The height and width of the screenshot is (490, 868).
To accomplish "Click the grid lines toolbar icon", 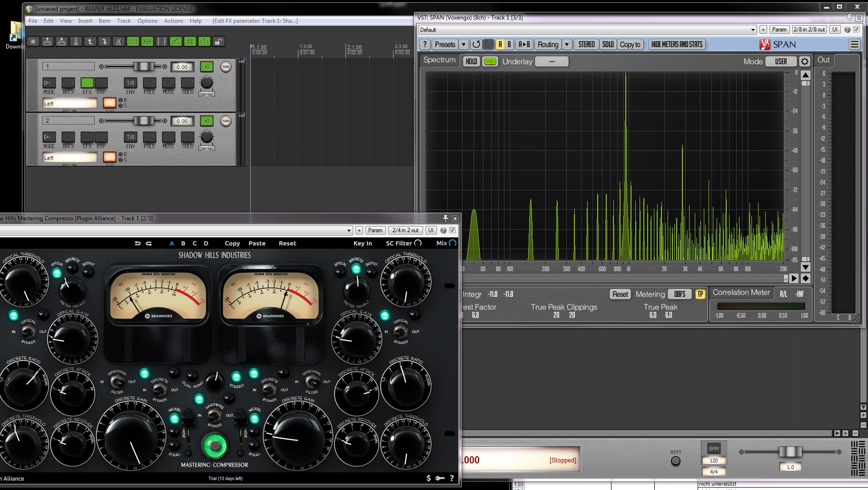I will click(x=190, y=42).
